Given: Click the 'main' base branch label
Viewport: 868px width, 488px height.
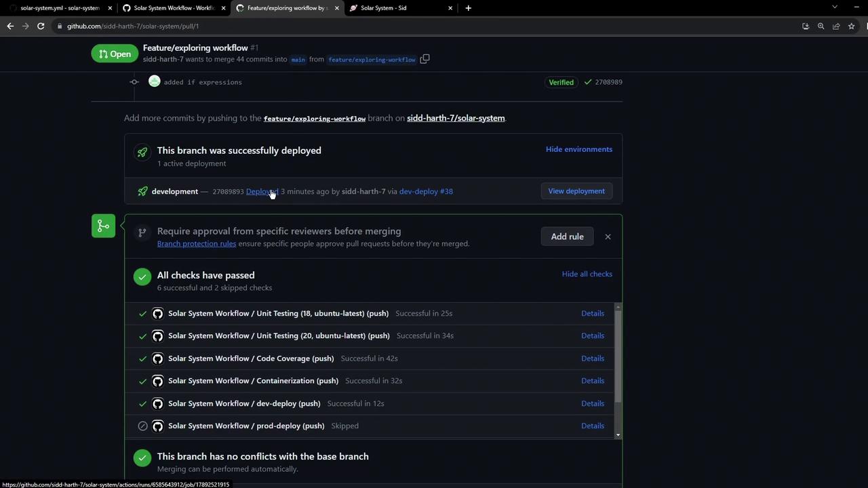Looking at the screenshot, I should click(x=298, y=60).
